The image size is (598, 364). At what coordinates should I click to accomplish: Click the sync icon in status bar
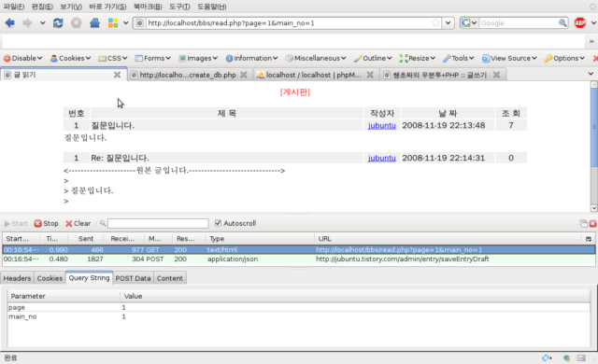pyautogui.click(x=547, y=357)
